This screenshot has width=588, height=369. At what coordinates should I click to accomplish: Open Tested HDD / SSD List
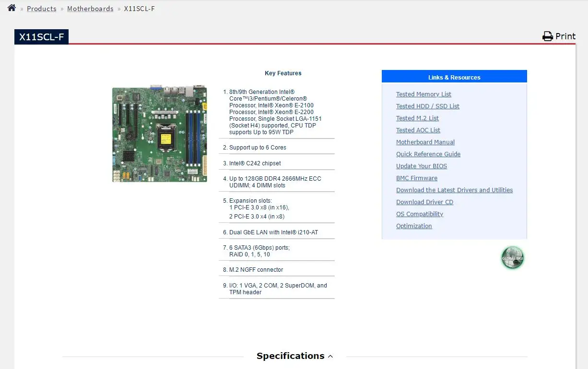[x=428, y=106]
